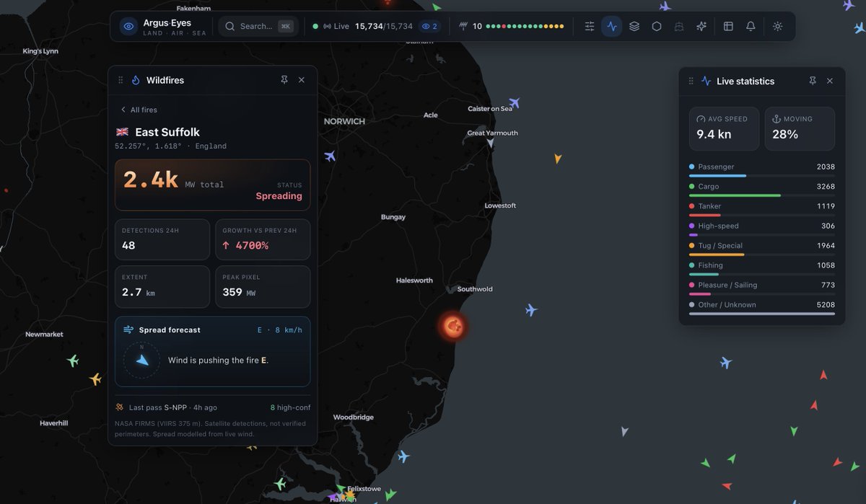
Task: Click the Lowestoft town label
Action: (x=500, y=205)
